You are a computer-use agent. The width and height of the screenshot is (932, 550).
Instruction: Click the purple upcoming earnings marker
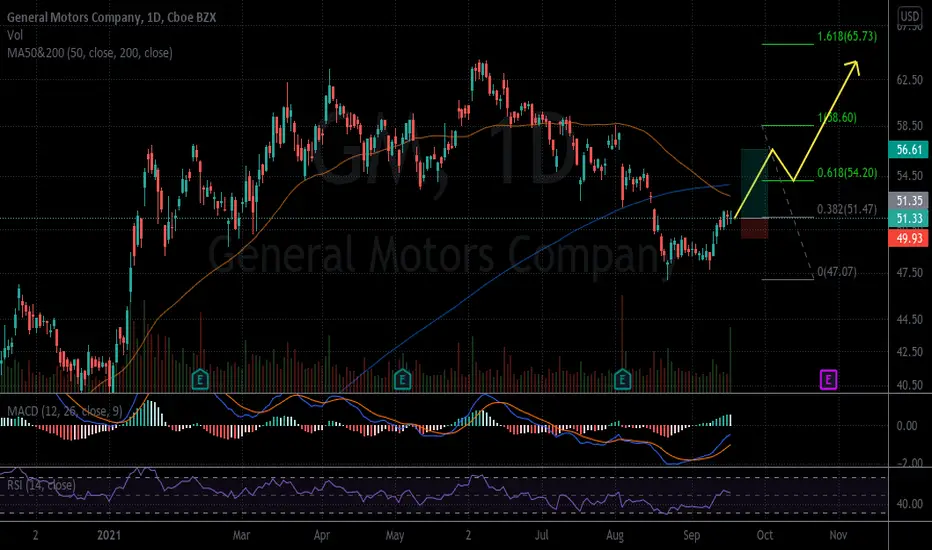[829, 379]
